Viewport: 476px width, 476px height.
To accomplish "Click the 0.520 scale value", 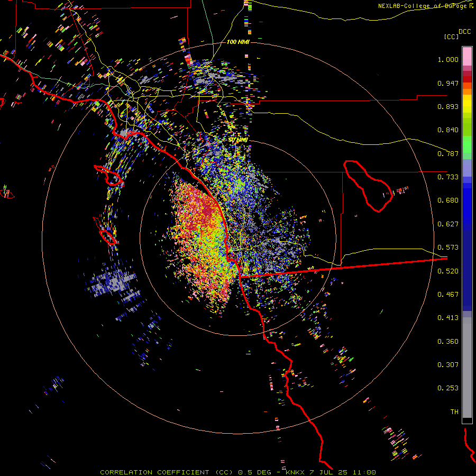I will pyautogui.click(x=448, y=271).
